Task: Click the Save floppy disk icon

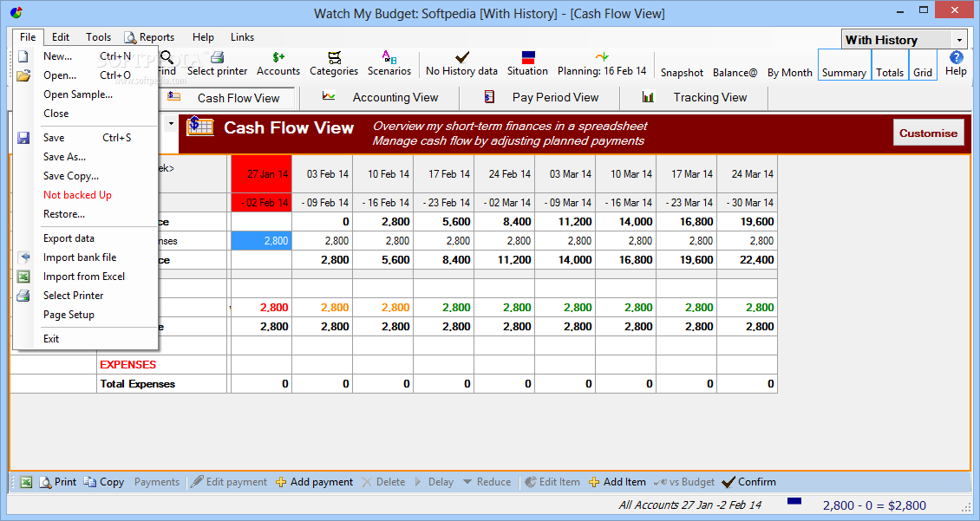Action: click(23, 138)
